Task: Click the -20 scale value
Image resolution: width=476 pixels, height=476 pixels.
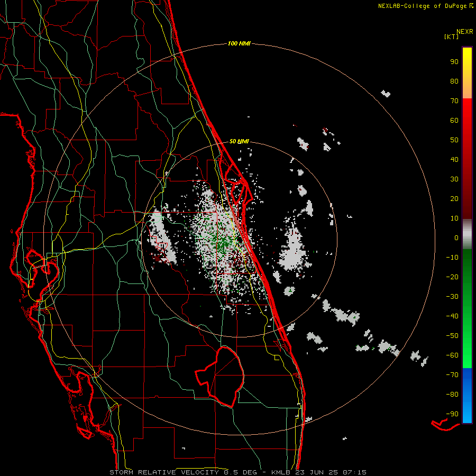Action: click(x=452, y=277)
